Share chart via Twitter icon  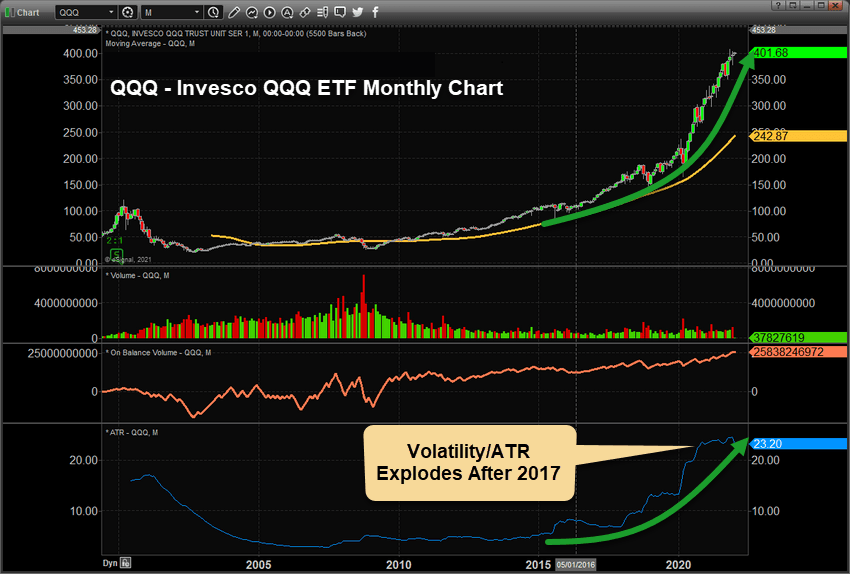[358, 12]
